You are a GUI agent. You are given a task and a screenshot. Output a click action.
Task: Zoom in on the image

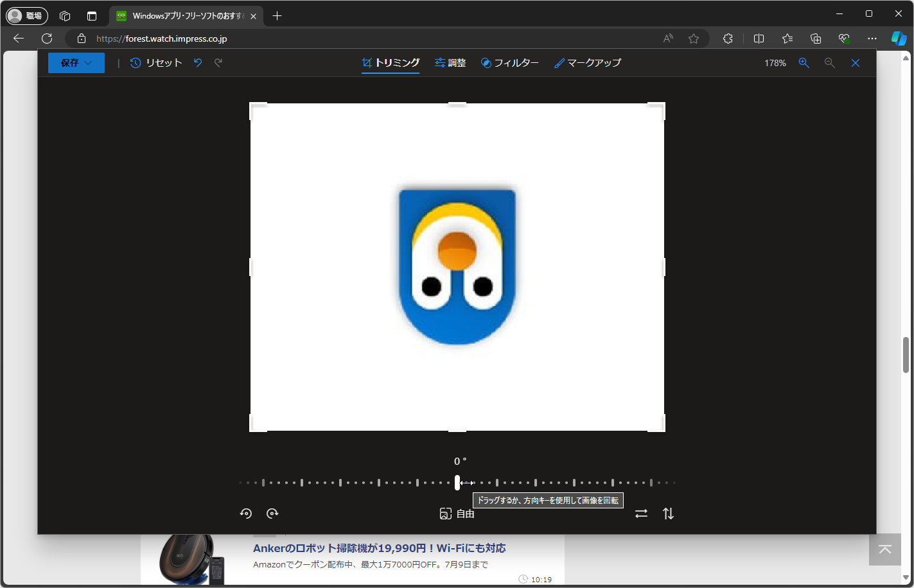804,62
